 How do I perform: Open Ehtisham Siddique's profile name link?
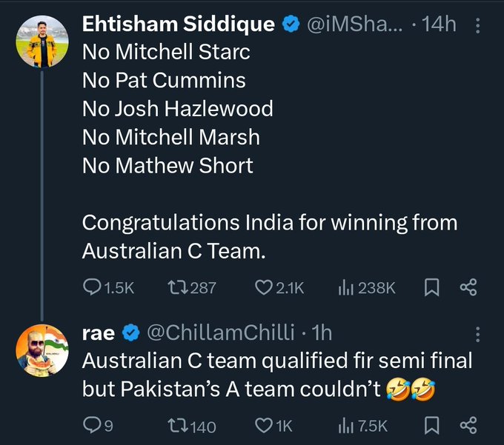[x=179, y=24]
